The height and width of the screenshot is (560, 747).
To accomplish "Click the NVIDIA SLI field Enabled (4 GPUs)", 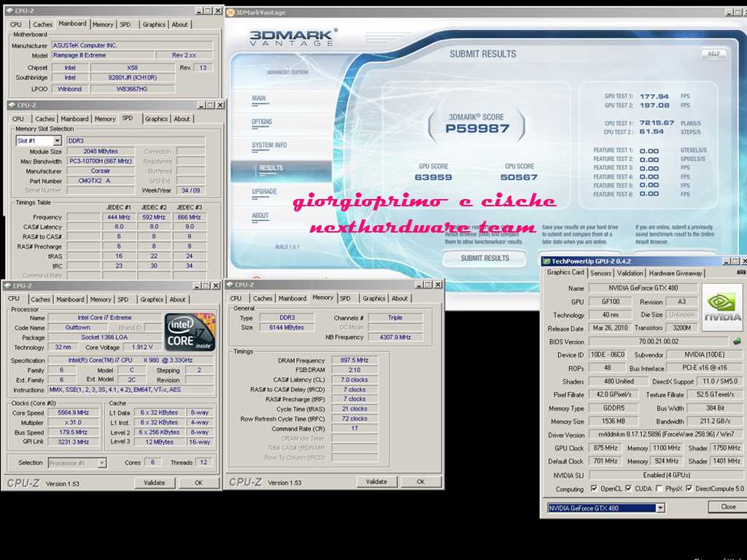I will click(666, 475).
